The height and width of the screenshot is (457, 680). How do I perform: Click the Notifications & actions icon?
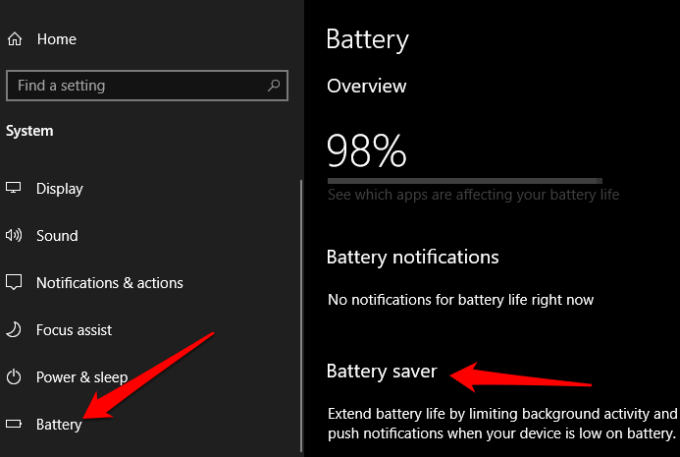(x=14, y=283)
